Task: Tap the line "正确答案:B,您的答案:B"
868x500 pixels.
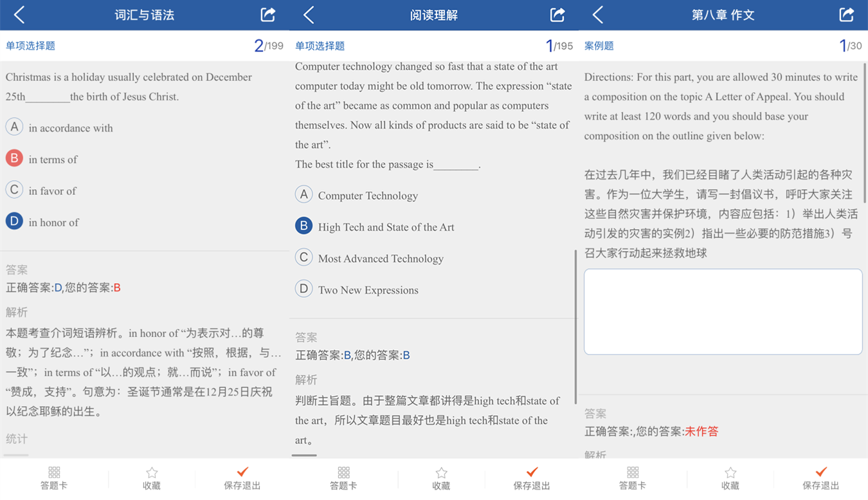Action: [x=352, y=355]
